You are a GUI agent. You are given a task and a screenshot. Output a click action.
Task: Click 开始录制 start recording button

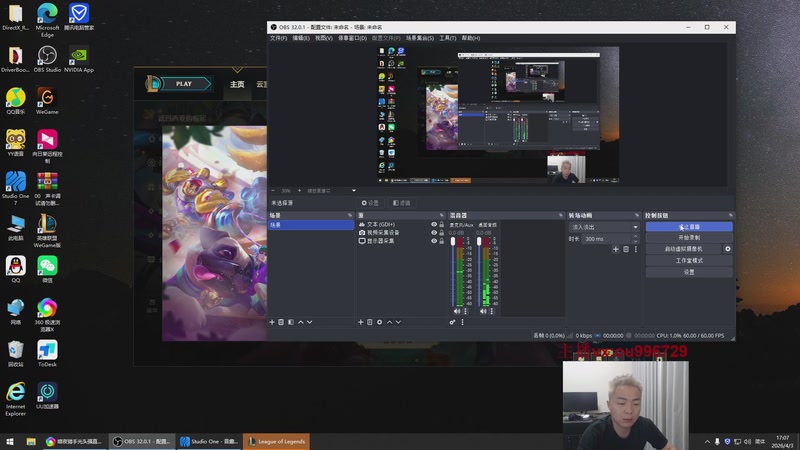click(x=689, y=238)
